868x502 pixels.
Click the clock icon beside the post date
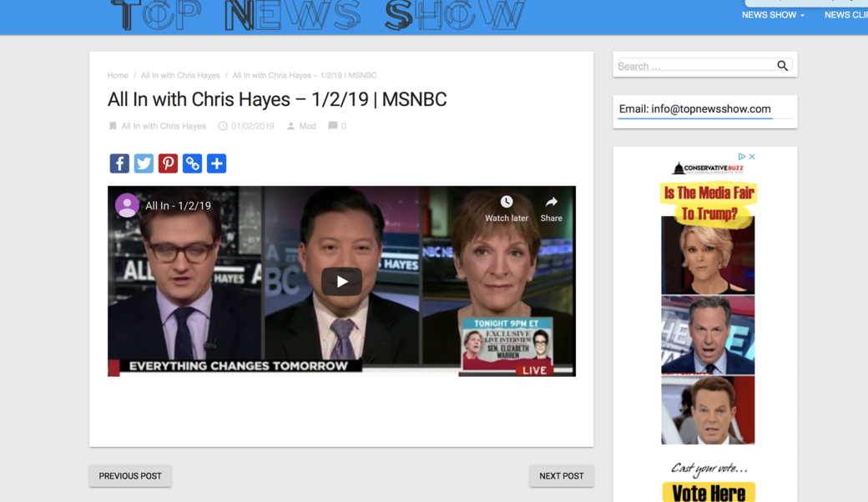tap(221, 125)
